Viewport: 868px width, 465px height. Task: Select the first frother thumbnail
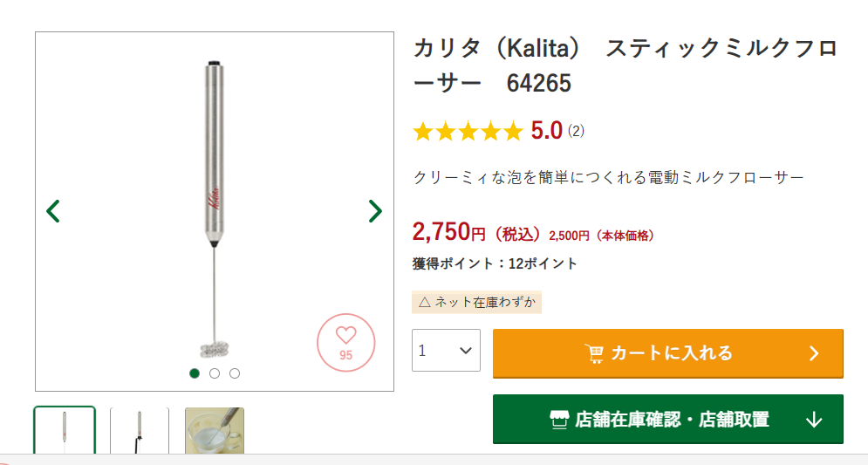click(65, 431)
